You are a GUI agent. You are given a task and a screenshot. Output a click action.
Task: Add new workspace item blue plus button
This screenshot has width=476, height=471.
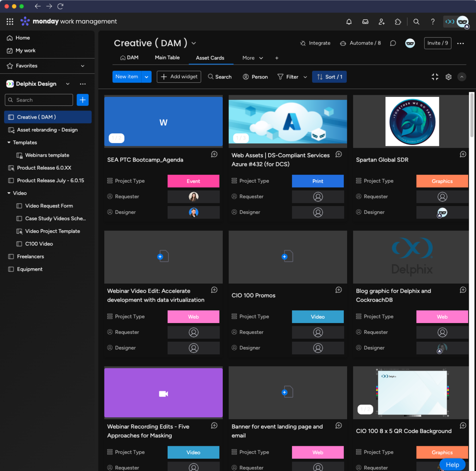point(83,100)
